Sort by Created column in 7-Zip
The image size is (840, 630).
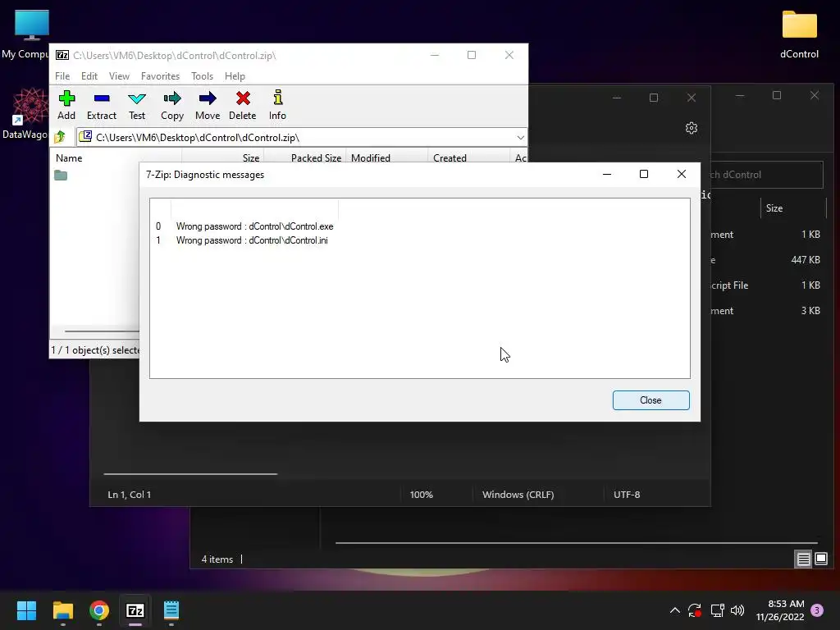coord(468,157)
